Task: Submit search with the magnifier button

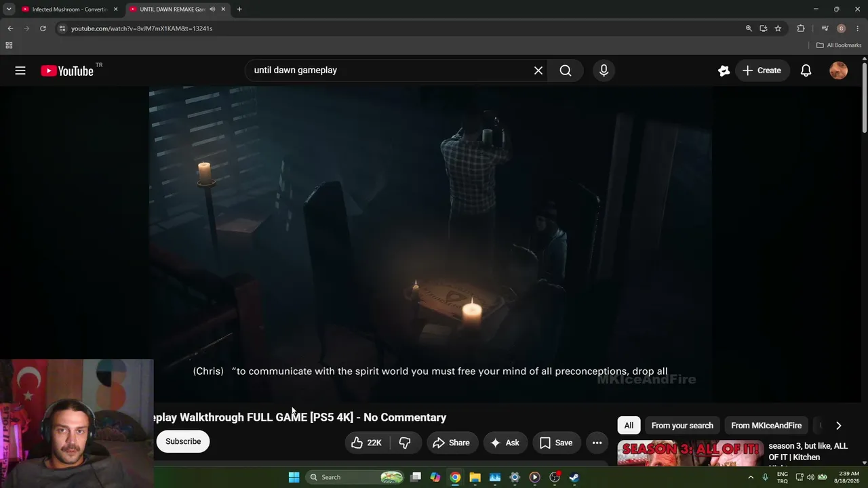Action: 566,70
